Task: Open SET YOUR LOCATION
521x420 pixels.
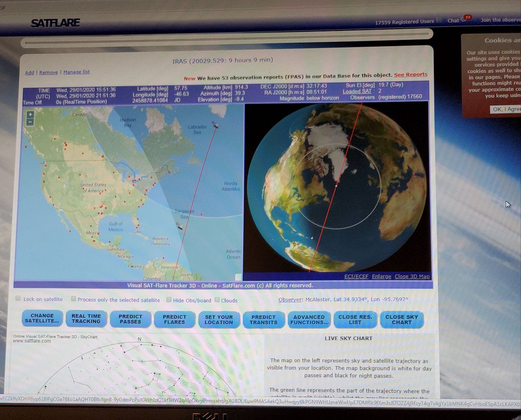Action: tap(219, 320)
